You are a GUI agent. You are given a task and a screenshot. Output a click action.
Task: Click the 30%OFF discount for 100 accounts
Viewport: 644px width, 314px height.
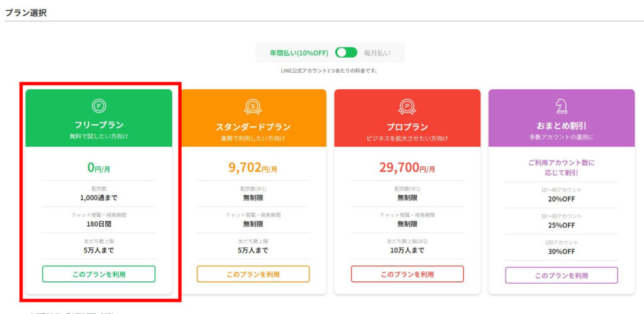[561, 251]
